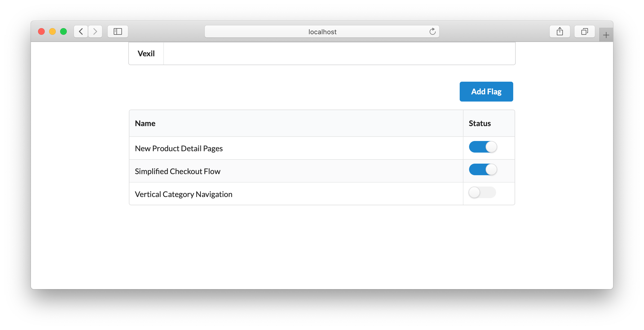
Task: Click the Add Flag button
Action: pos(486,91)
